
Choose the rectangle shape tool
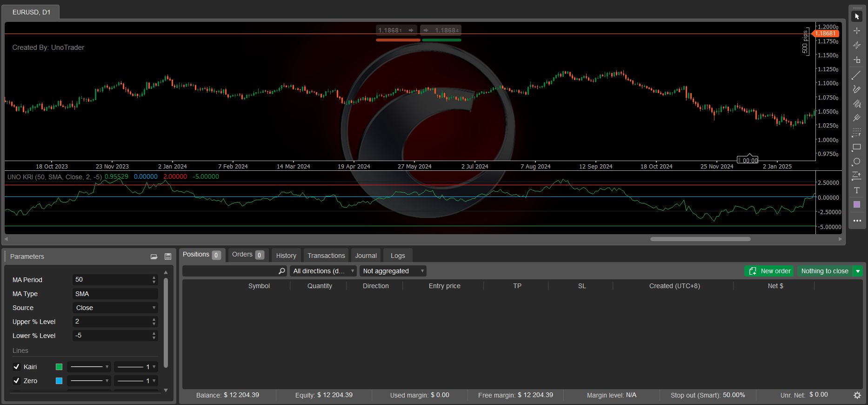tap(856, 147)
